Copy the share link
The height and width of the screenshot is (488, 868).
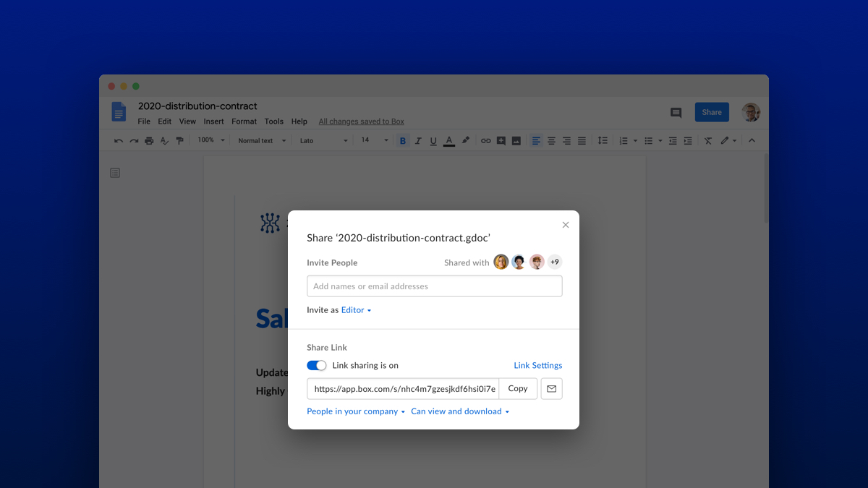518,388
